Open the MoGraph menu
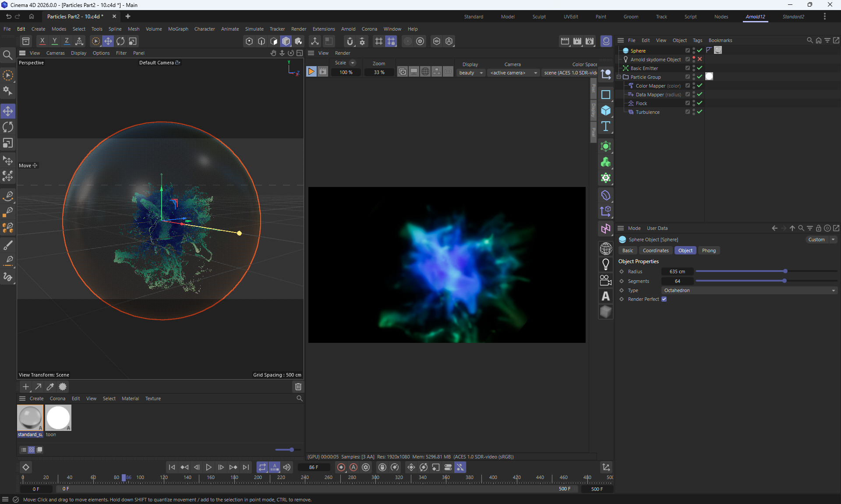 click(x=178, y=29)
